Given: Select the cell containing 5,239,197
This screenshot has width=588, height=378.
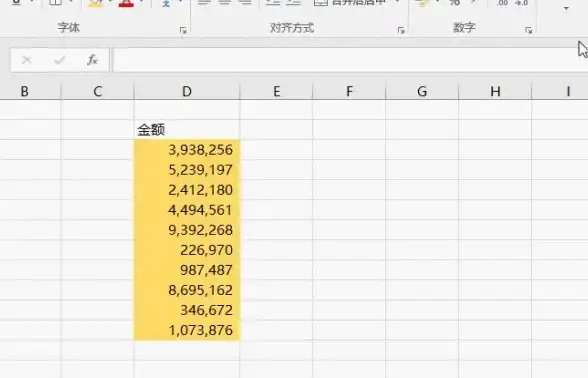Looking at the screenshot, I should click(x=187, y=170).
